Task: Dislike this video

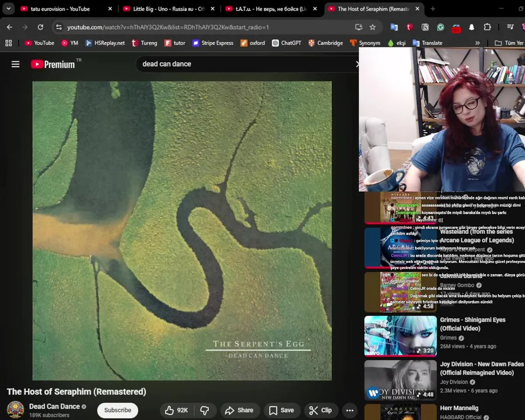Action: click(205, 410)
